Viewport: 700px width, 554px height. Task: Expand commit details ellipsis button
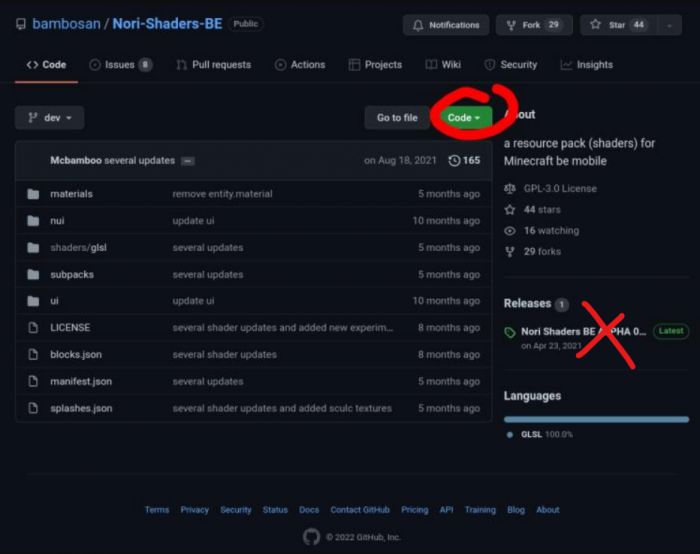[188, 161]
